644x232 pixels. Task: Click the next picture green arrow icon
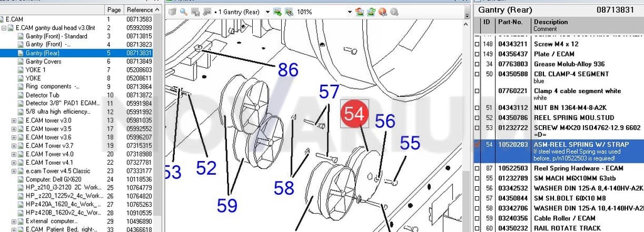[x=277, y=12]
